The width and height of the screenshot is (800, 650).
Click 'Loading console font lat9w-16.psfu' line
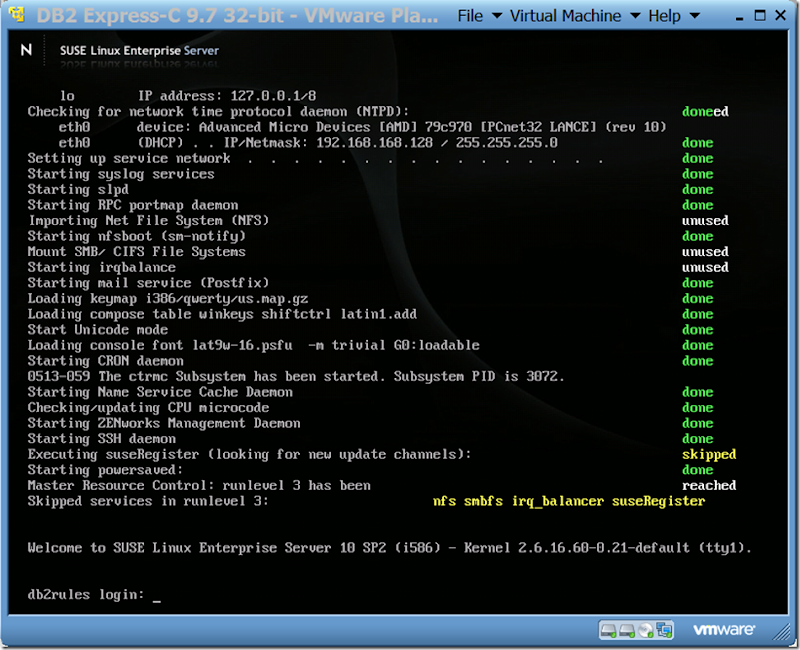254,345
